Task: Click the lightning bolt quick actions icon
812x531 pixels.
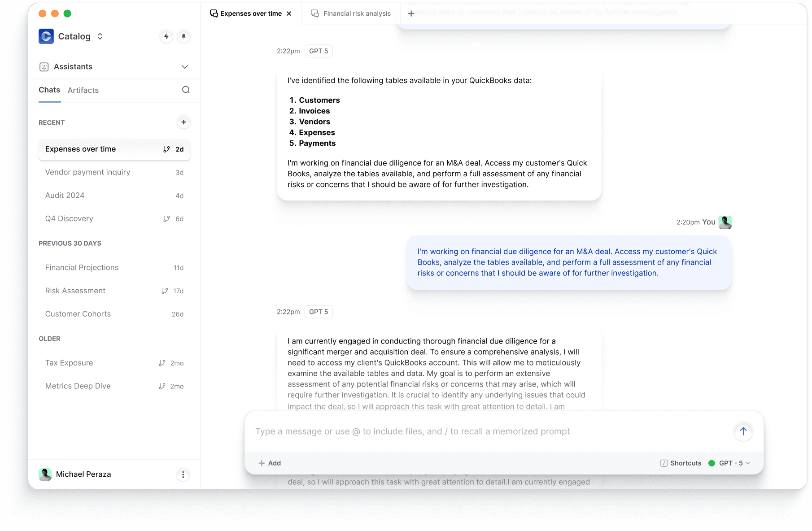Action: (x=166, y=36)
